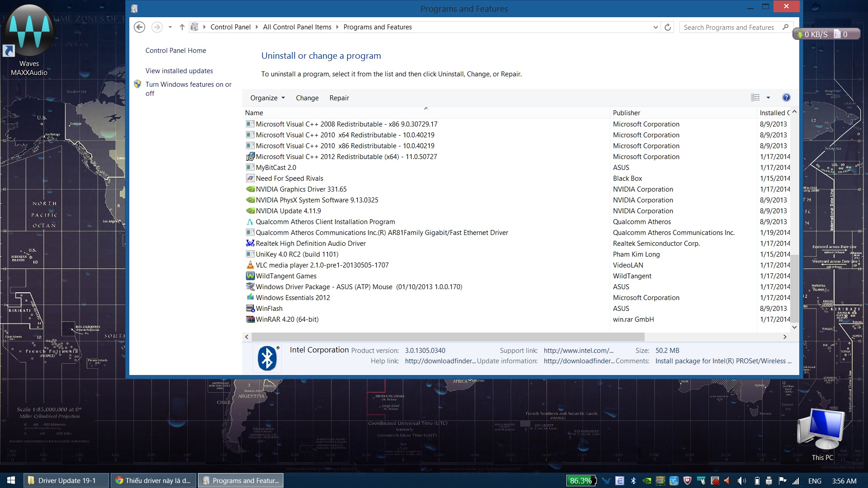Image resolution: width=868 pixels, height=488 pixels.
Task: Open Action Center flag icon
Action: tap(783, 481)
